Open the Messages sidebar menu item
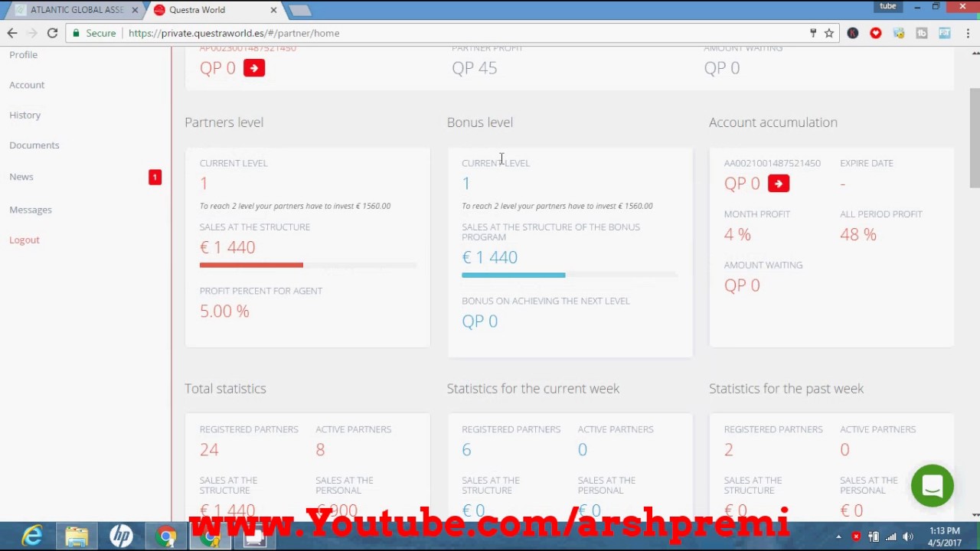980x551 pixels. (31, 210)
